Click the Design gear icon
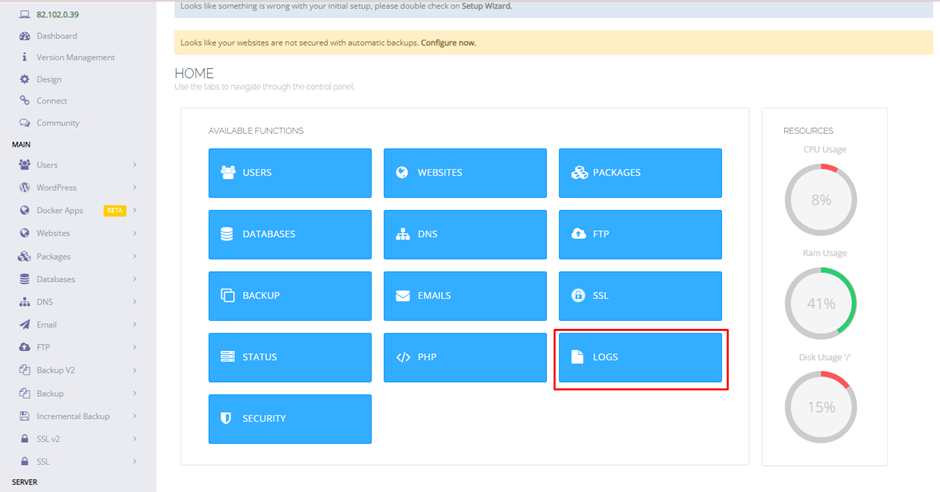 [25, 79]
